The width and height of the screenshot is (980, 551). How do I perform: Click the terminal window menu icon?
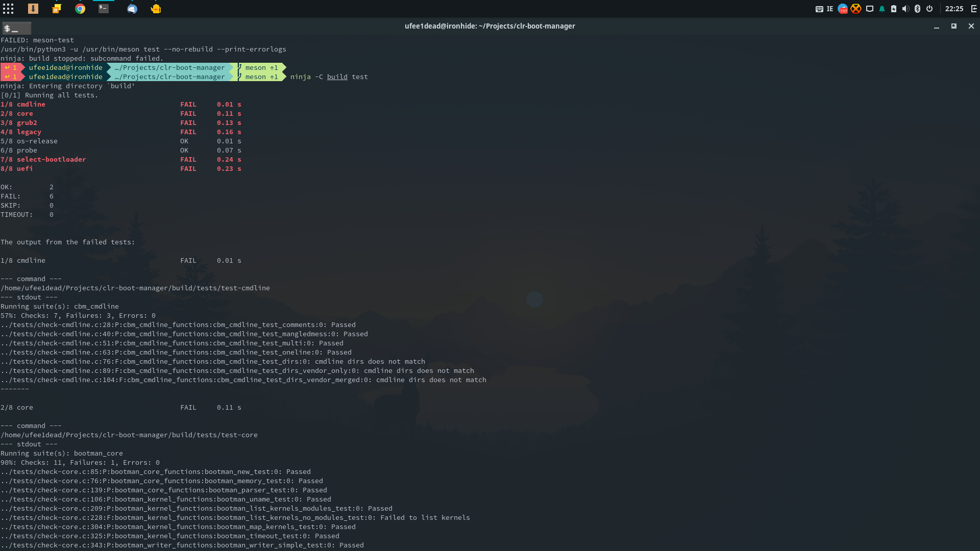point(16,28)
